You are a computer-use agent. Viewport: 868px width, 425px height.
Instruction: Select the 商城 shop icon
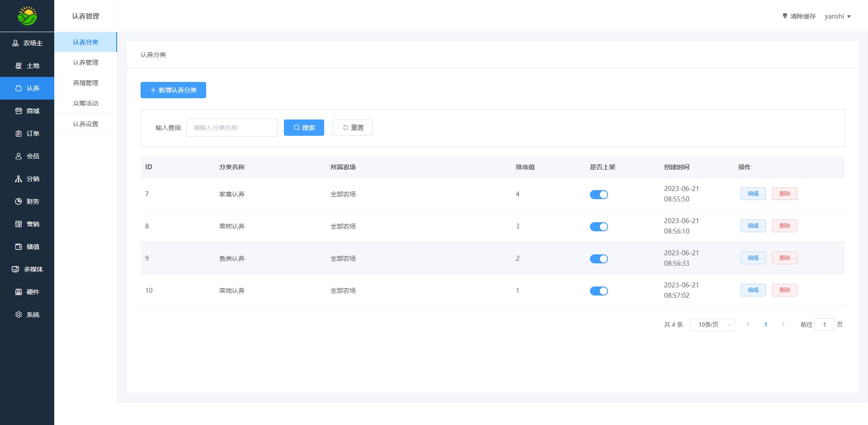click(x=19, y=111)
